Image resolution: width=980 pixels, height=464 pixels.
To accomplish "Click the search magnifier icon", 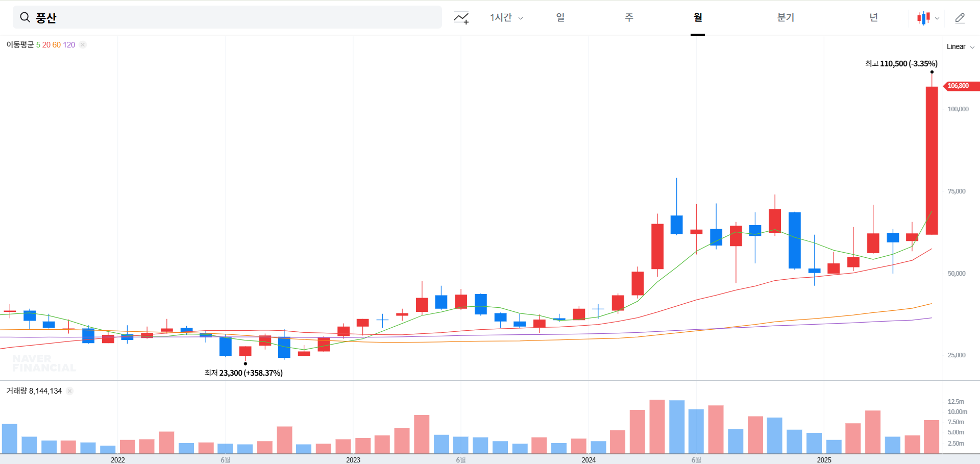I will pyautogui.click(x=24, y=17).
